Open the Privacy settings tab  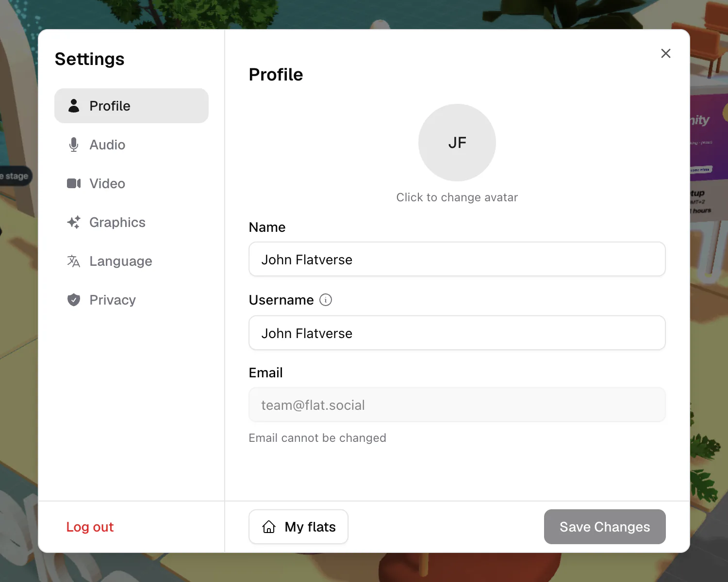(132, 300)
